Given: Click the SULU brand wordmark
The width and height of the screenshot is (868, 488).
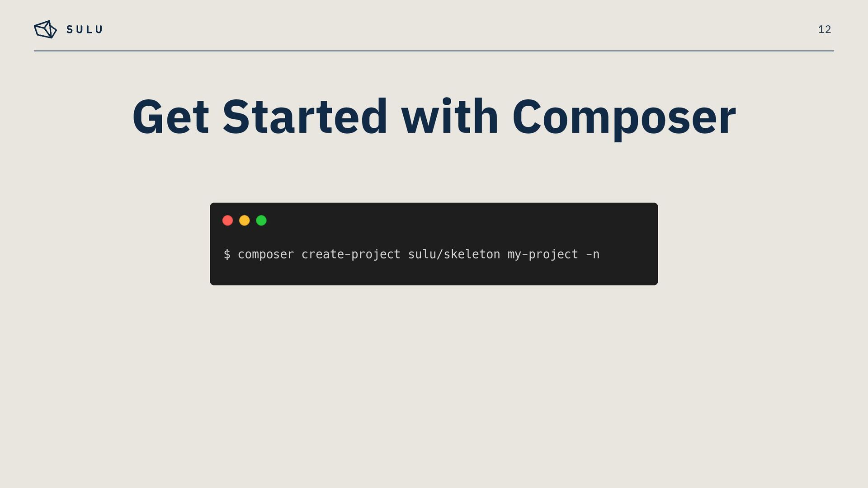Looking at the screenshot, I should (x=85, y=30).
